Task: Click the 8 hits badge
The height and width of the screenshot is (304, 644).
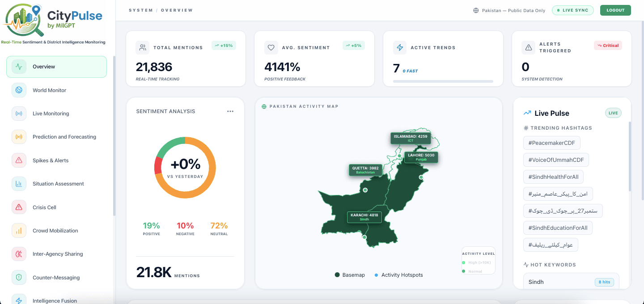Action: (x=604, y=282)
